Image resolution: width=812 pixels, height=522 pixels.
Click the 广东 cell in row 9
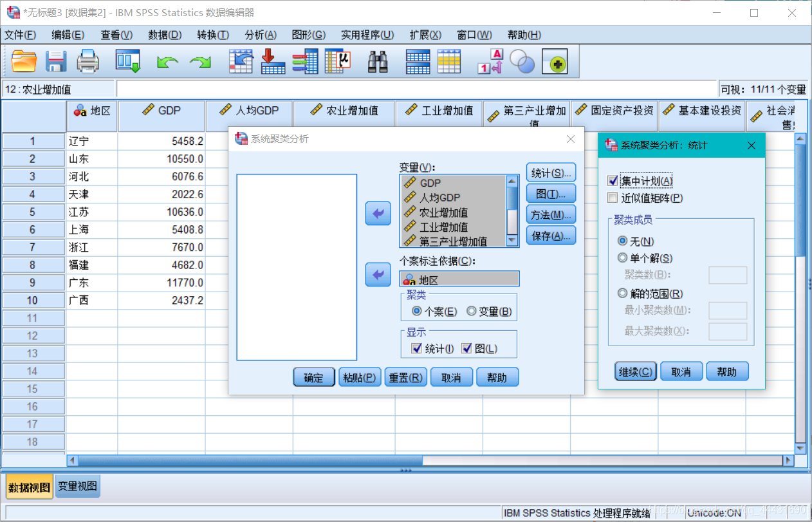tap(92, 283)
